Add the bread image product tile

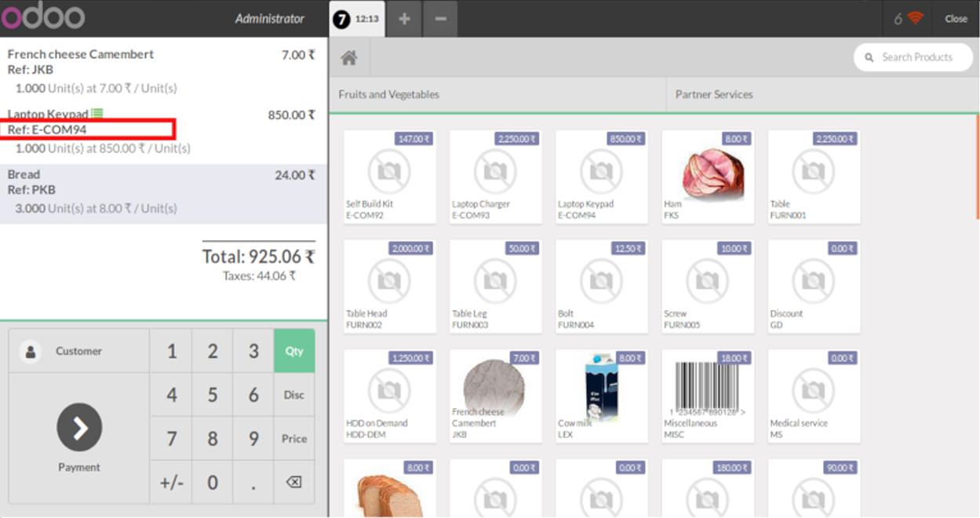(390, 488)
